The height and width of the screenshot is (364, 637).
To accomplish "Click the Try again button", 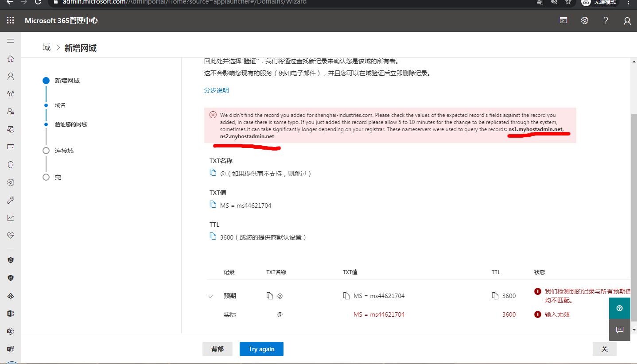I will pyautogui.click(x=261, y=349).
